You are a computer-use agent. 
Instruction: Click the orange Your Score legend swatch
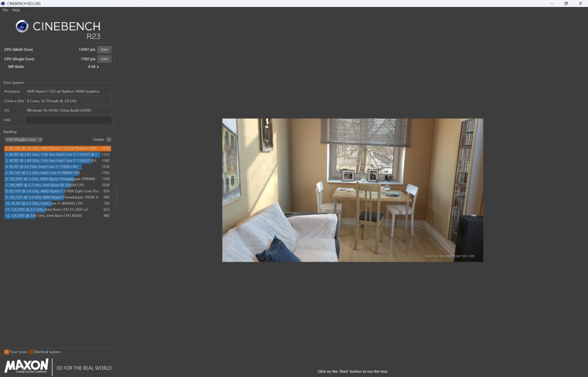pos(6,352)
